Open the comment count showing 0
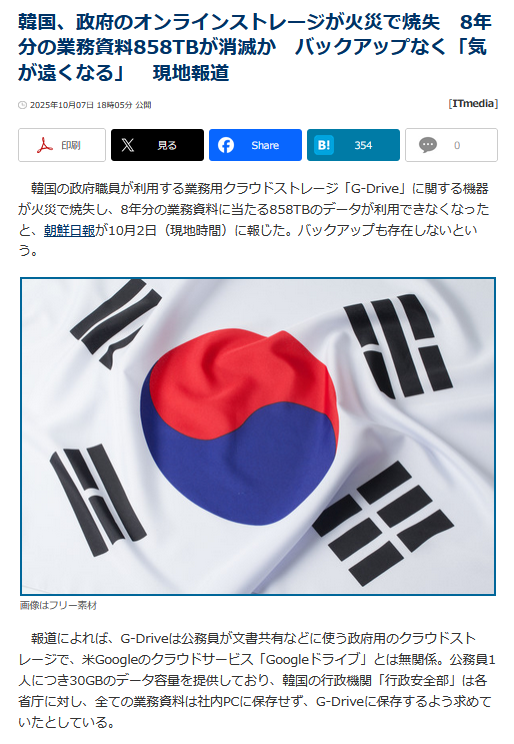The image size is (514, 744). coord(457,145)
